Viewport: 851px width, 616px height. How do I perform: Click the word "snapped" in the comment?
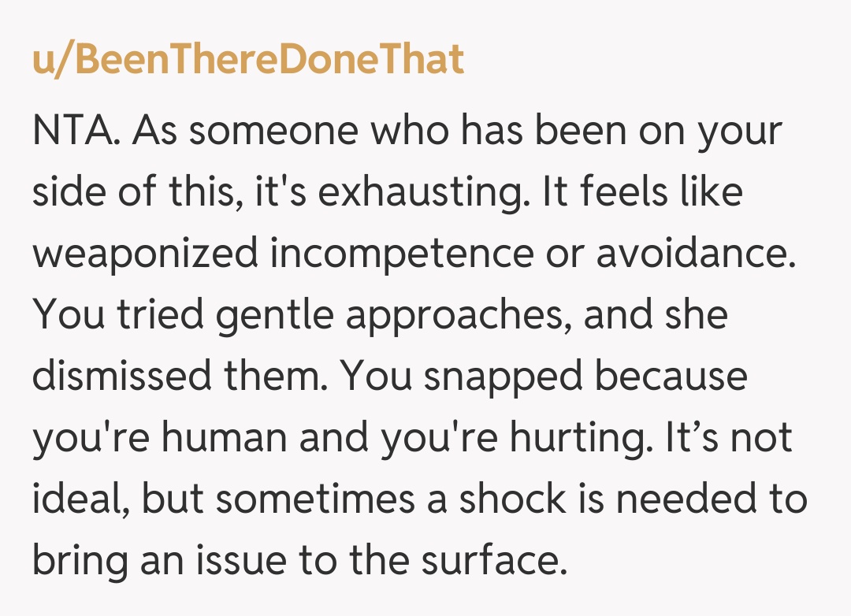[504, 377]
